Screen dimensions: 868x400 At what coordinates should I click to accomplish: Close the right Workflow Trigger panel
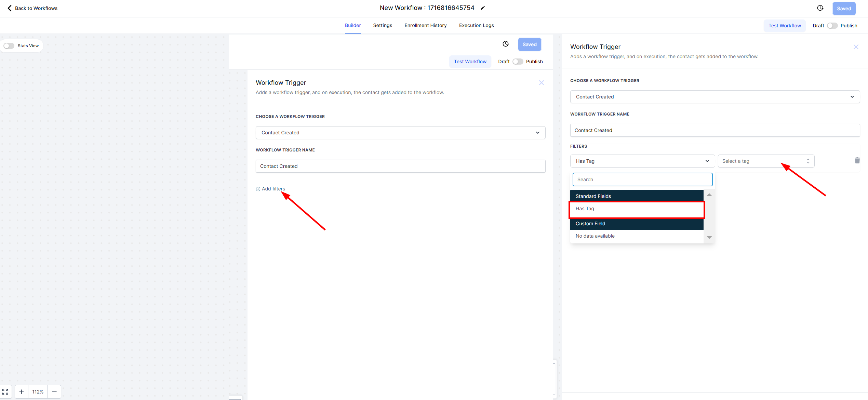(856, 47)
